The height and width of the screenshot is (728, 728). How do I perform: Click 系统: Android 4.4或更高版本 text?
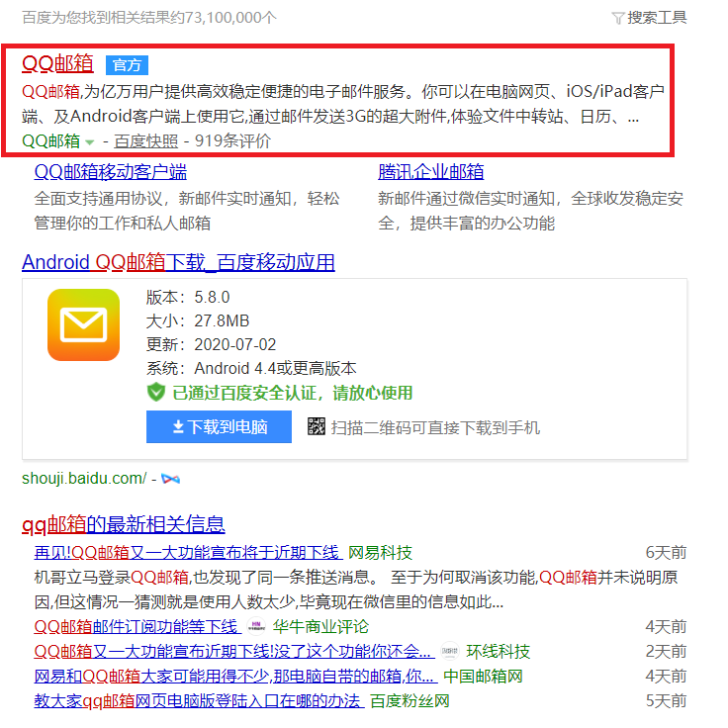pos(251,368)
